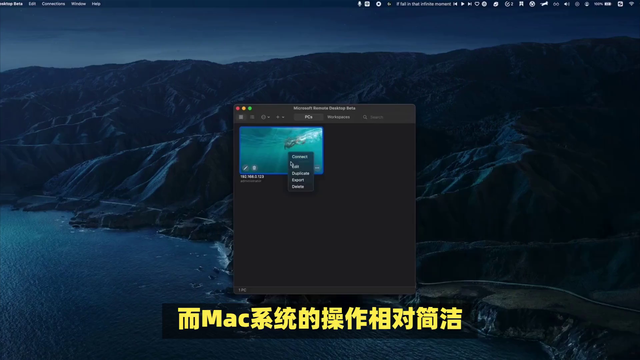The height and width of the screenshot is (360, 640).
Task: Select the 192.168.0.123 PC thumbnail
Action: 281,150
